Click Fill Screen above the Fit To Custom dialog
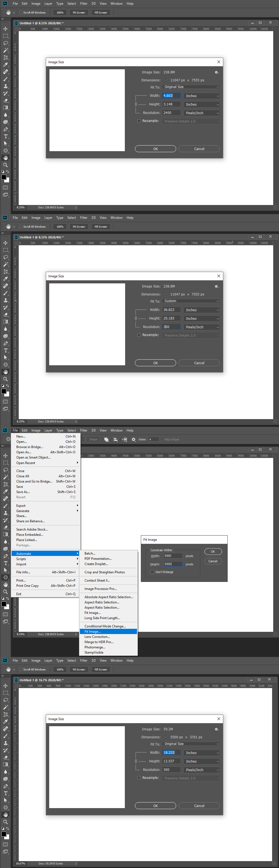This screenshot has height=868, width=279. pyautogui.click(x=101, y=227)
